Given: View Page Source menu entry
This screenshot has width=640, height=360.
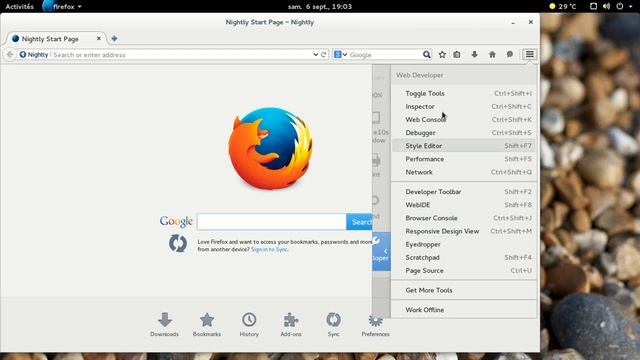Looking at the screenshot, I should click(x=464, y=270).
